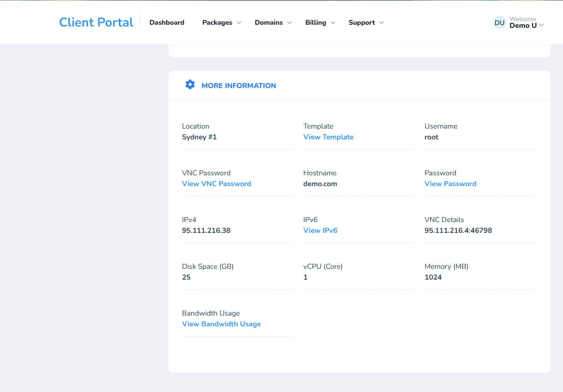
Task: Click the Hostname label
Action: 320,173
